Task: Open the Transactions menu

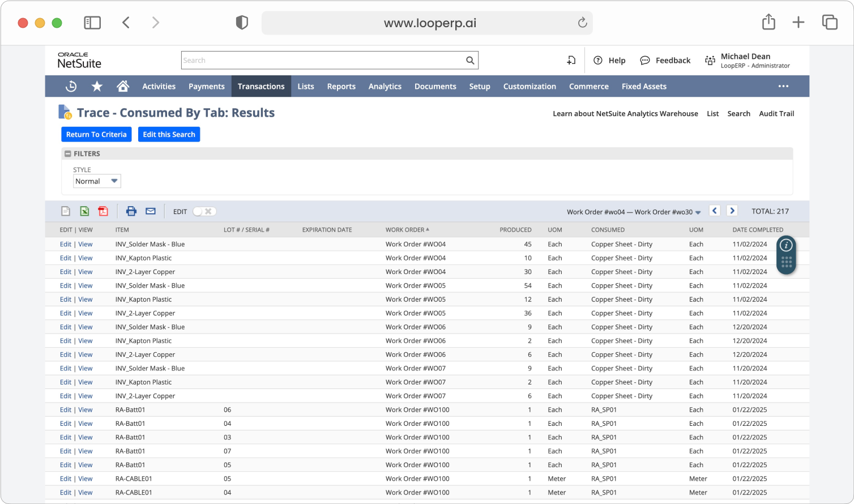Action: pos(261,86)
